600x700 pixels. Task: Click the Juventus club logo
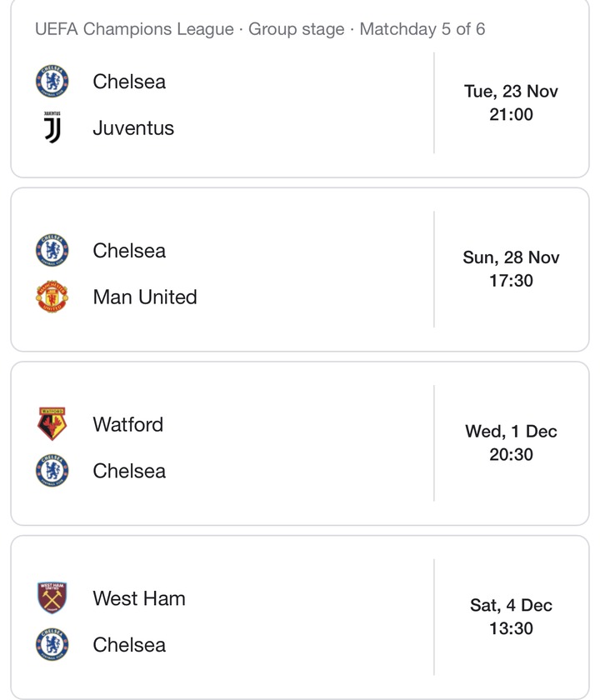pos(52,127)
